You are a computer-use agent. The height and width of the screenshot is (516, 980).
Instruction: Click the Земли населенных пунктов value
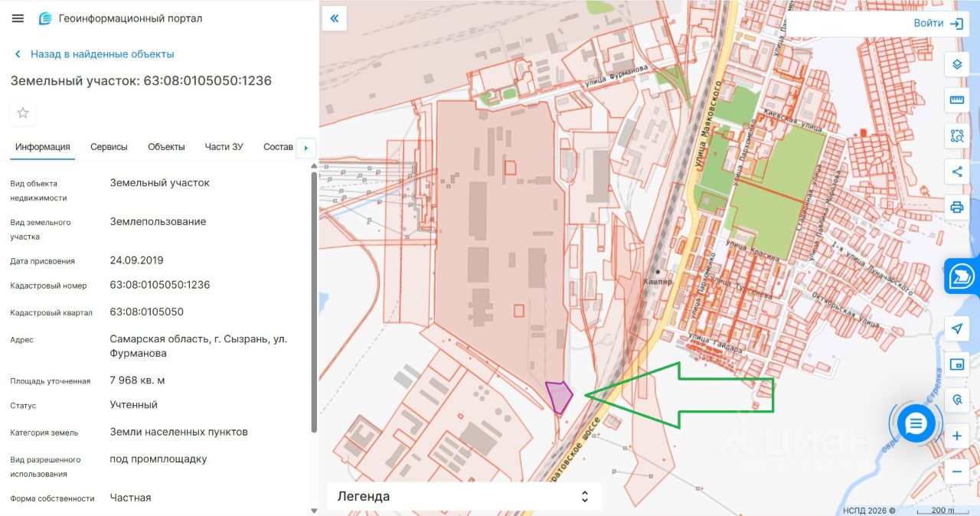tap(179, 432)
